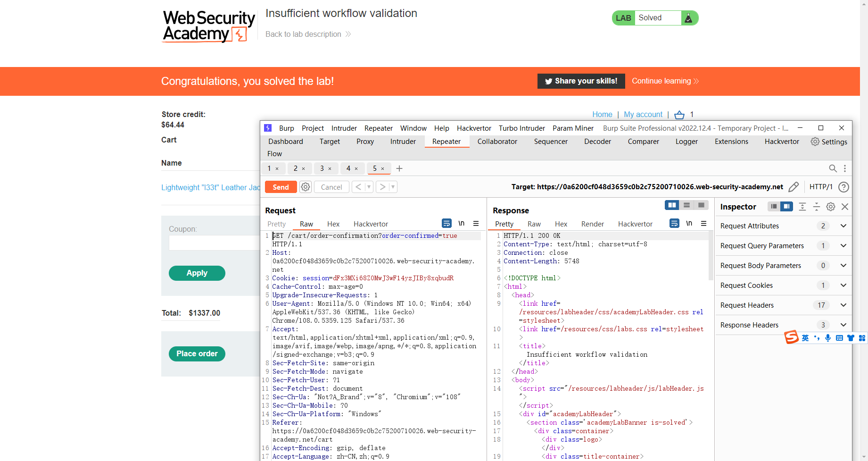Open the Flow tab

[274, 154]
